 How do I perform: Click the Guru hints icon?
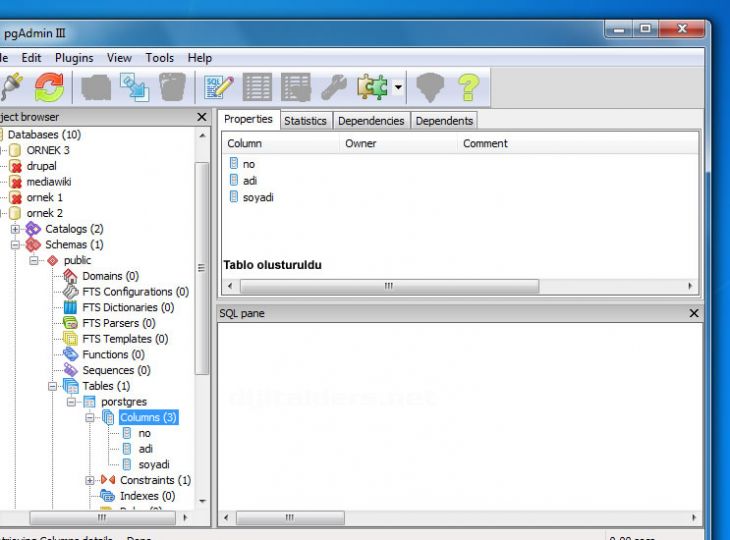click(x=430, y=87)
